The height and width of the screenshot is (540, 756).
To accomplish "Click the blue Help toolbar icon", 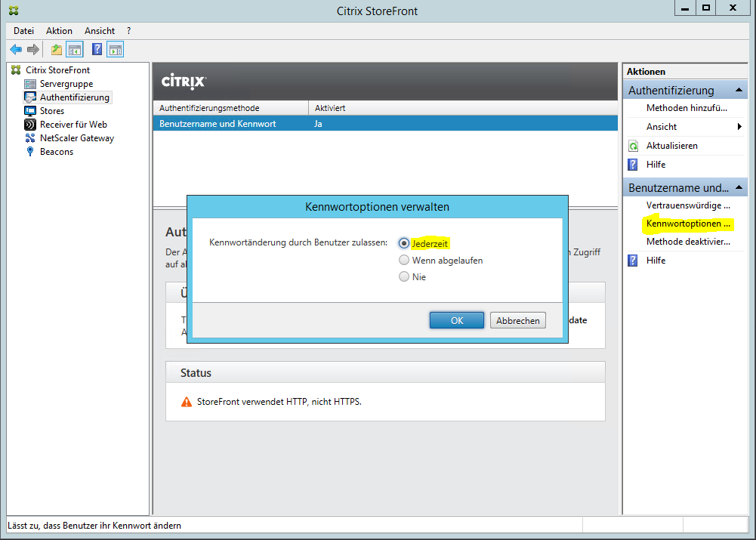I will click(x=97, y=49).
